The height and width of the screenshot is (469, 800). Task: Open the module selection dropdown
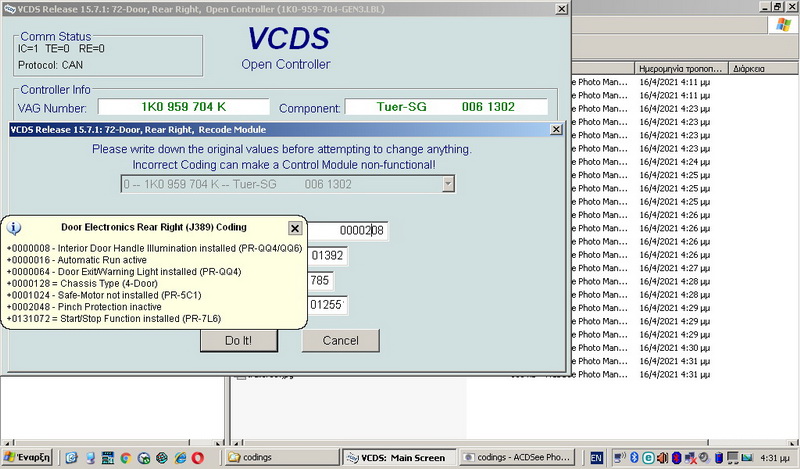[x=448, y=184]
